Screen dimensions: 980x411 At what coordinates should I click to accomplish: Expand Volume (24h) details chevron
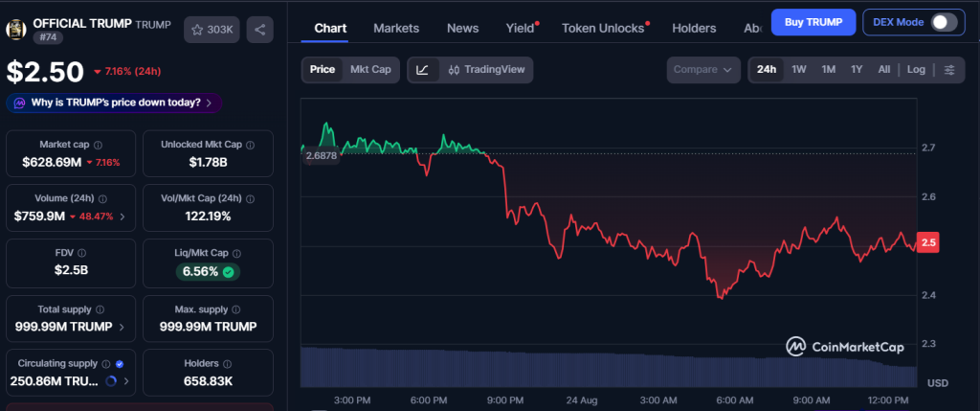122,217
